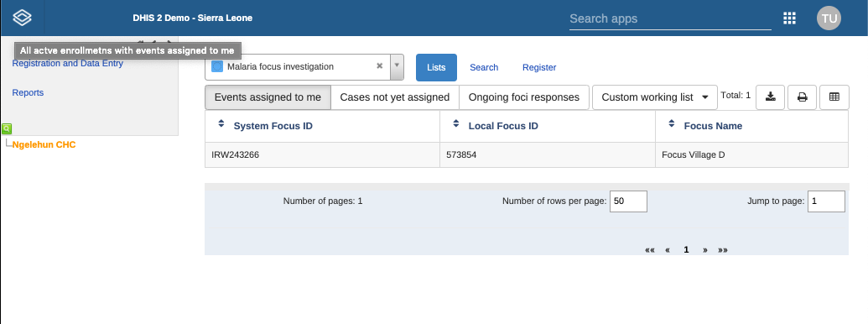Open the program dropdown arrow

397,66
